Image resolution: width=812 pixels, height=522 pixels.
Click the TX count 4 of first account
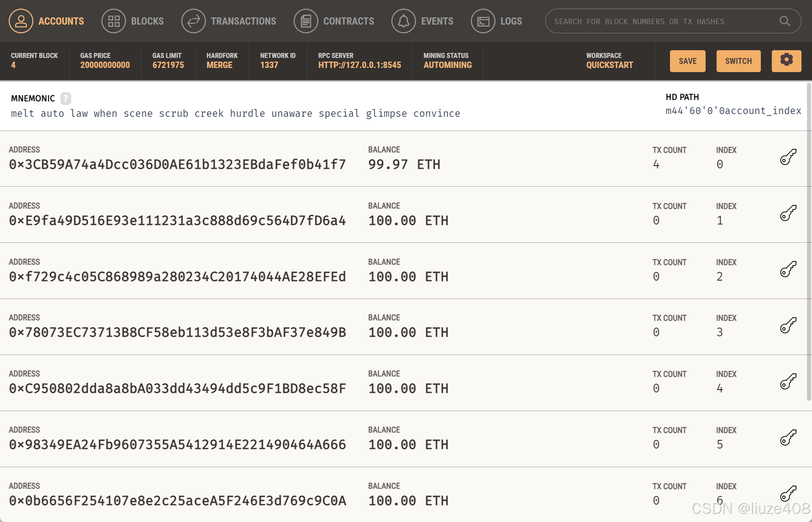click(x=656, y=165)
